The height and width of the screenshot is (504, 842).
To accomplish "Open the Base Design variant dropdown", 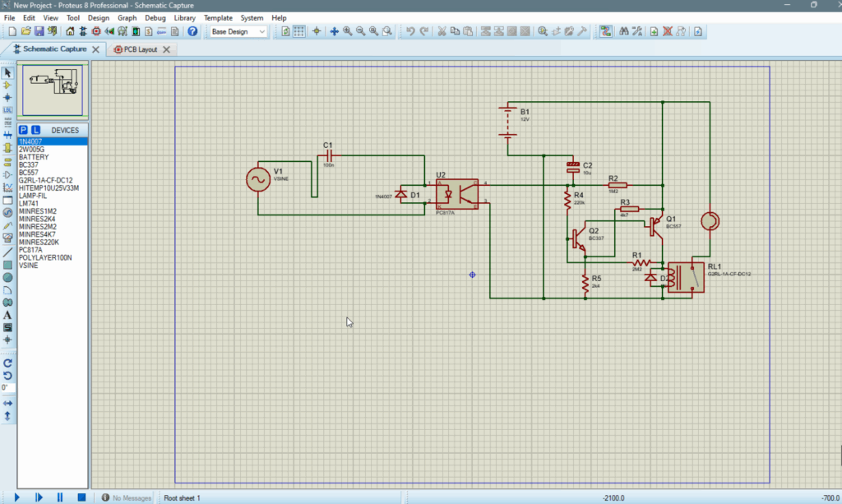I will pyautogui.click(x=238, y=31).
